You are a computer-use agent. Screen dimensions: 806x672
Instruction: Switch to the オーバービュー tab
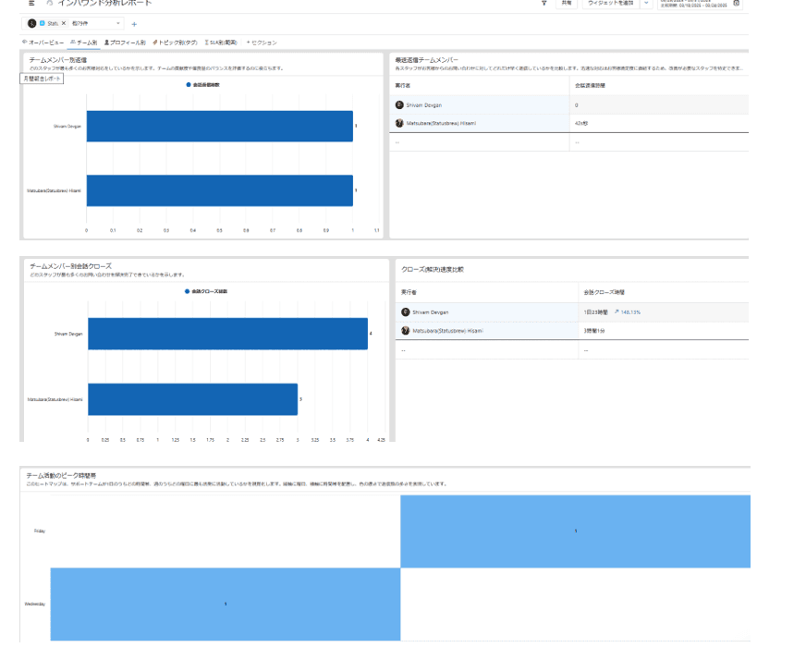[43, 43]
